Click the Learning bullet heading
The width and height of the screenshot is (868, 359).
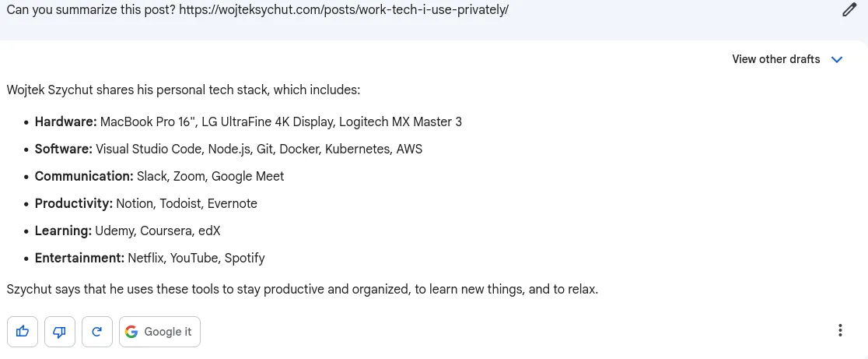point(63,231)
